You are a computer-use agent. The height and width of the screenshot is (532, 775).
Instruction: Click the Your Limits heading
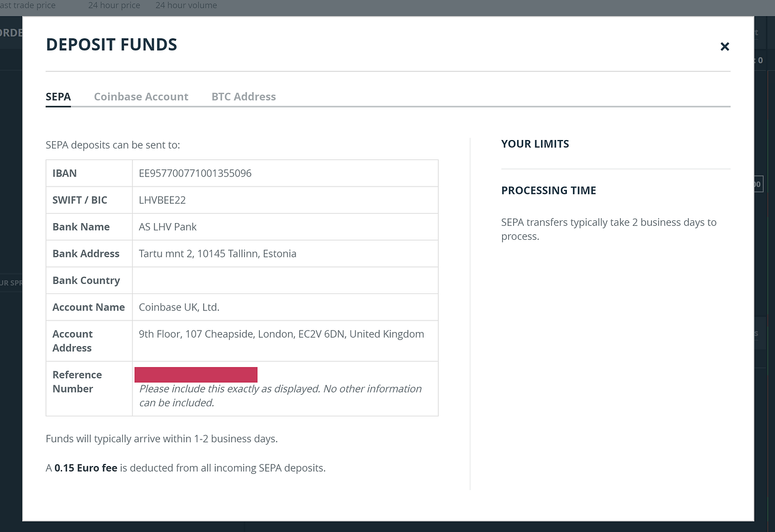tap(535, 144)
